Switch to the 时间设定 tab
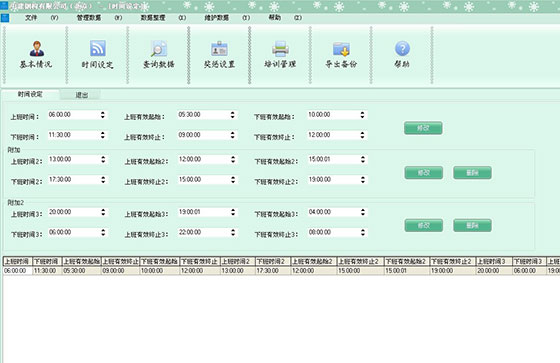Image resolution: width=560 pixels, height=363 pixels. (30, 94)
